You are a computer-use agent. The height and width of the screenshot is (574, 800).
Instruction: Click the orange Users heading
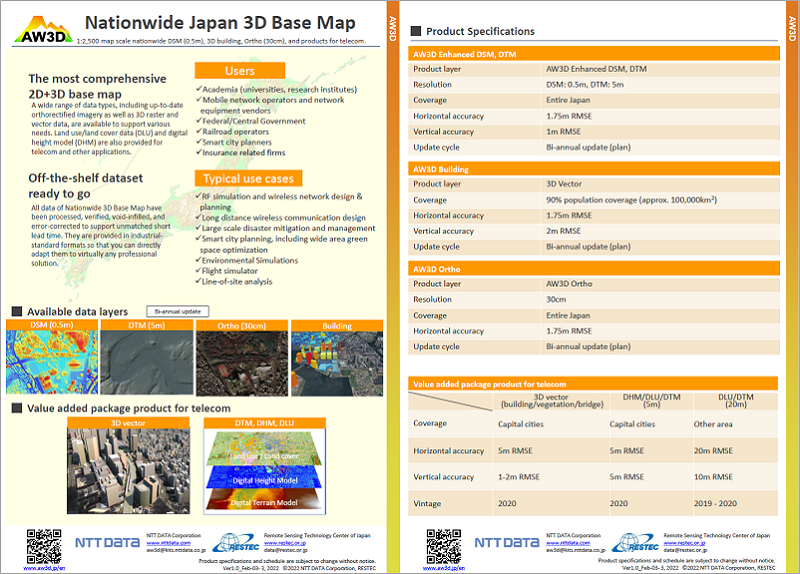click(x=240, y=70)
